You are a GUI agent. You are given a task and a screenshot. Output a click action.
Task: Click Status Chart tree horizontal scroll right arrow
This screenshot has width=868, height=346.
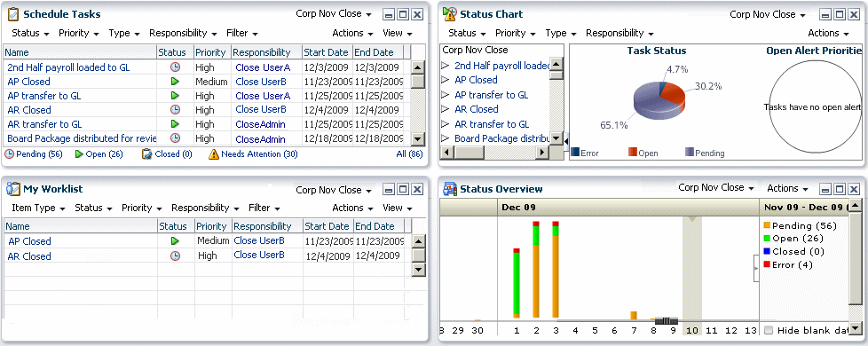[x=542, y=152]
